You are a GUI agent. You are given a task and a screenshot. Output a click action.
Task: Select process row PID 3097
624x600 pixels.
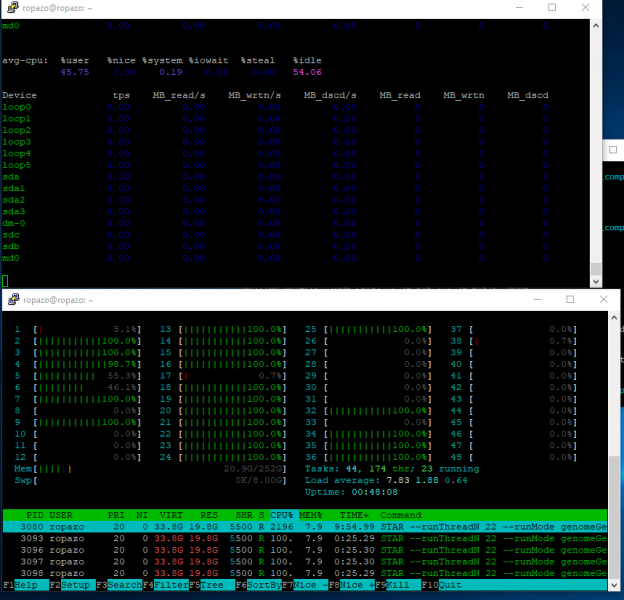click(x=305, y=561)
